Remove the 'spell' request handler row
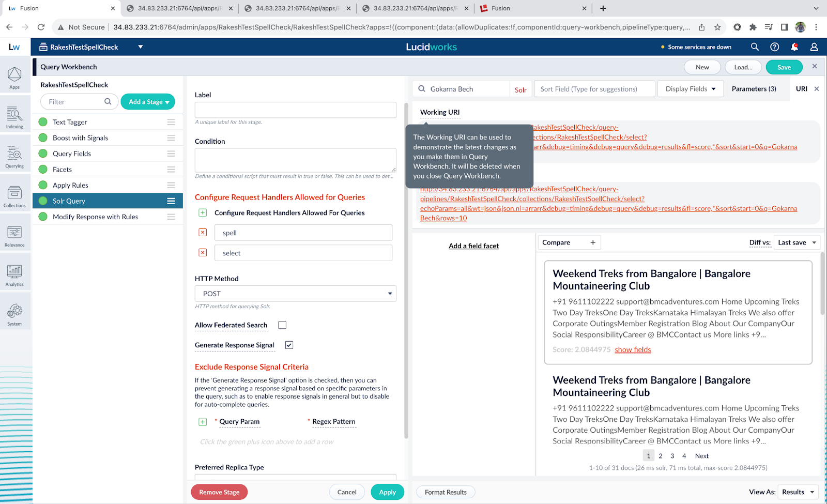Screen dimensions: 827x504 pos(203,233)
